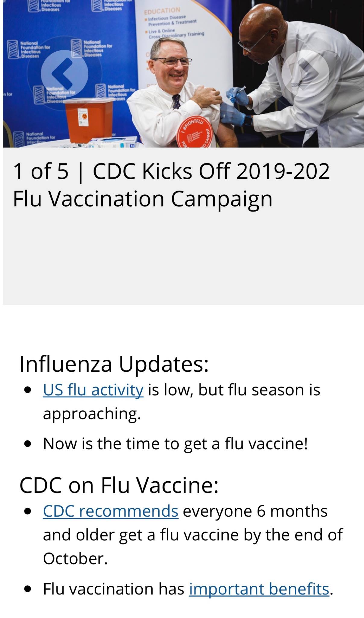The height and width of the screenshot is (618, 364).
Task: Go to the previous carousel slide
Action: click(64, 73)
